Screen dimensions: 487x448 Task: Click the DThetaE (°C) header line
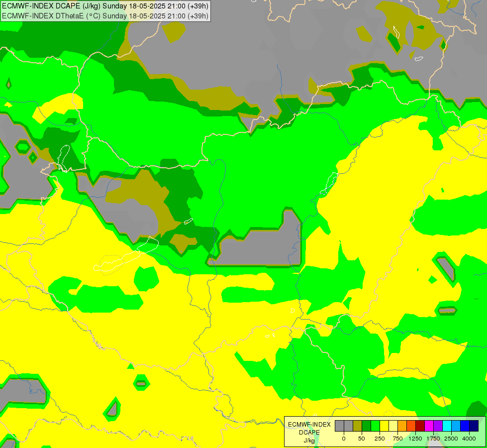tap(105, 16)
